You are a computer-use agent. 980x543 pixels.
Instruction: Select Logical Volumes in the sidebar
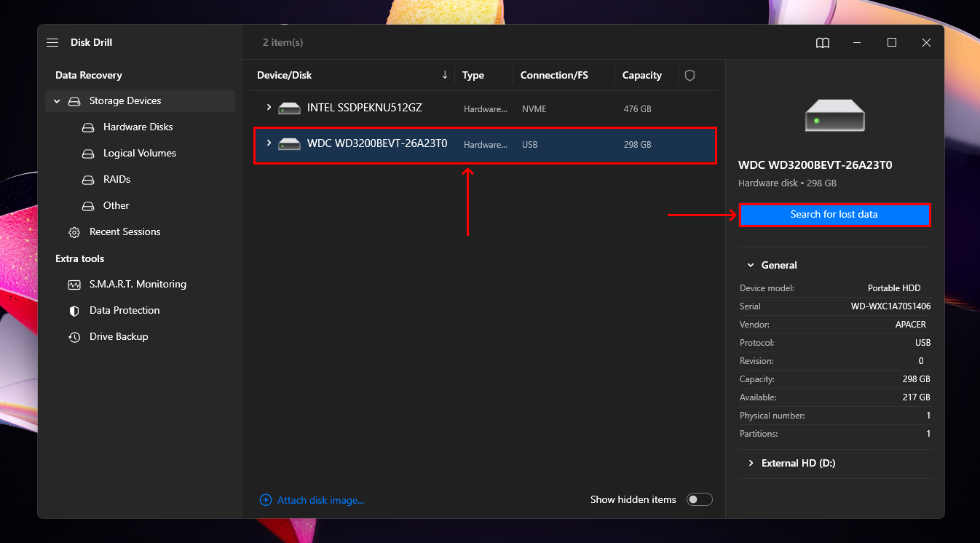[140, 153]
